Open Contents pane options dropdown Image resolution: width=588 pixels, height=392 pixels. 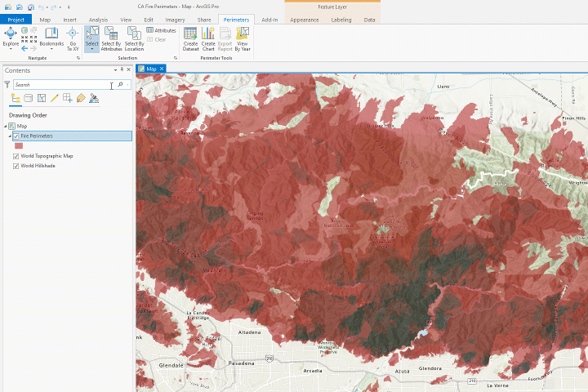tap(115, 69)
